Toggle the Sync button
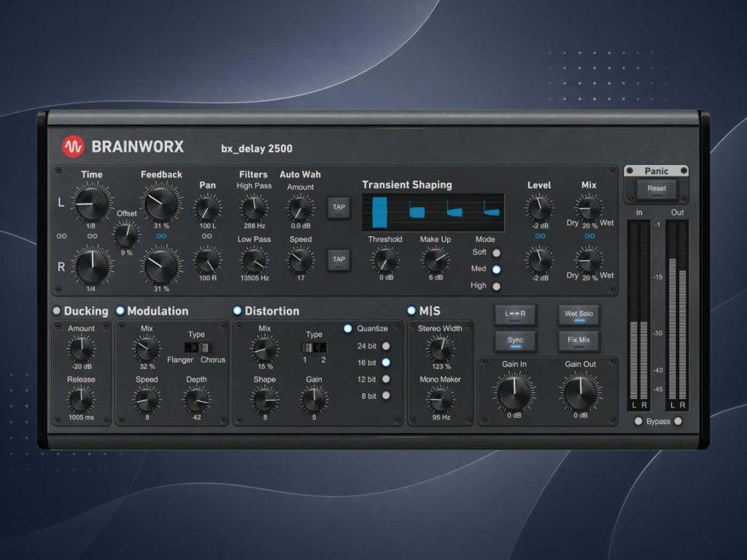Screen dimensions: 747x560 point(516,341)
